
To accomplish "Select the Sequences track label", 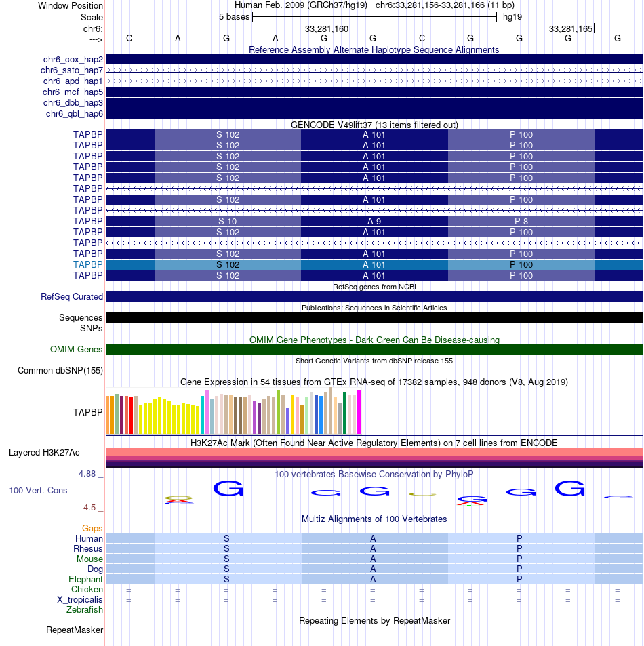I will 81,318.
